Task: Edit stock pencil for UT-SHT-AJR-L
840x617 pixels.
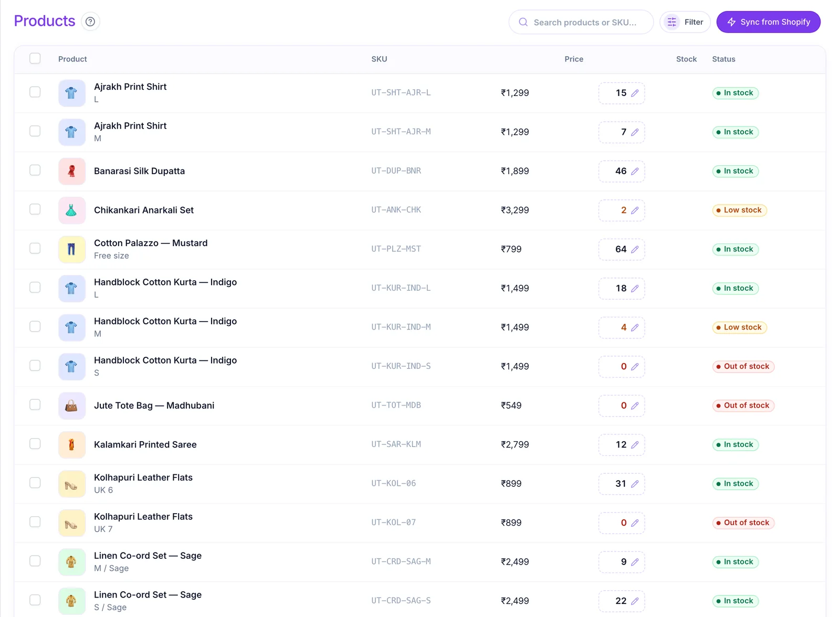Action: (x=635, y=93)
